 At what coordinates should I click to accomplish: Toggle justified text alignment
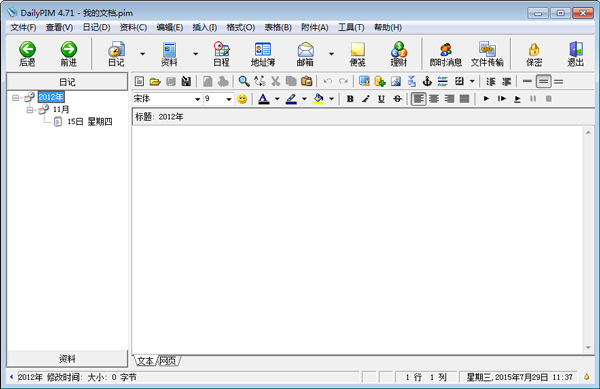[465, 99]
